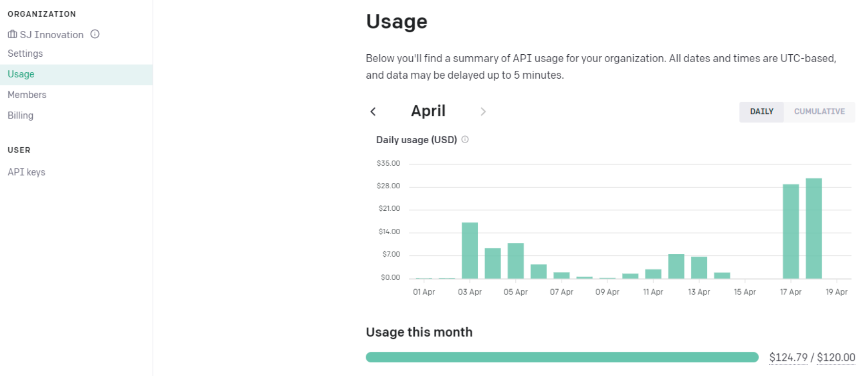The width and height of the screenshot is (868, 376).
Task: Expand the previous month with the back arrow
Action: [373, 111]
